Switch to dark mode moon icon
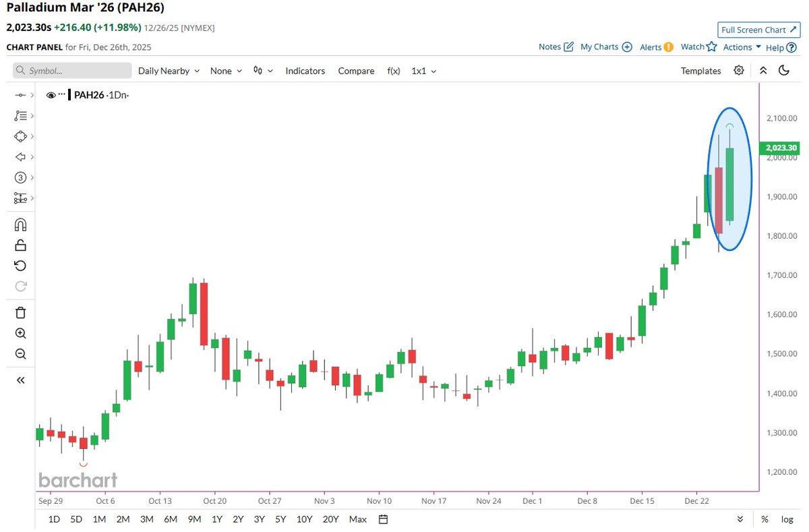Image resolution: width=809 pixels, height=532 pixels. coord(783,71)
